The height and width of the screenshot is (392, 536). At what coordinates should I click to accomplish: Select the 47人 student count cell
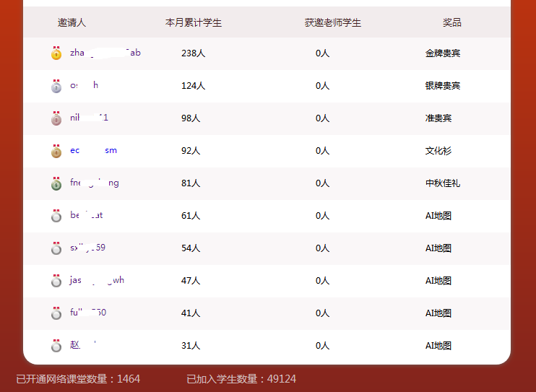[191, 281]
